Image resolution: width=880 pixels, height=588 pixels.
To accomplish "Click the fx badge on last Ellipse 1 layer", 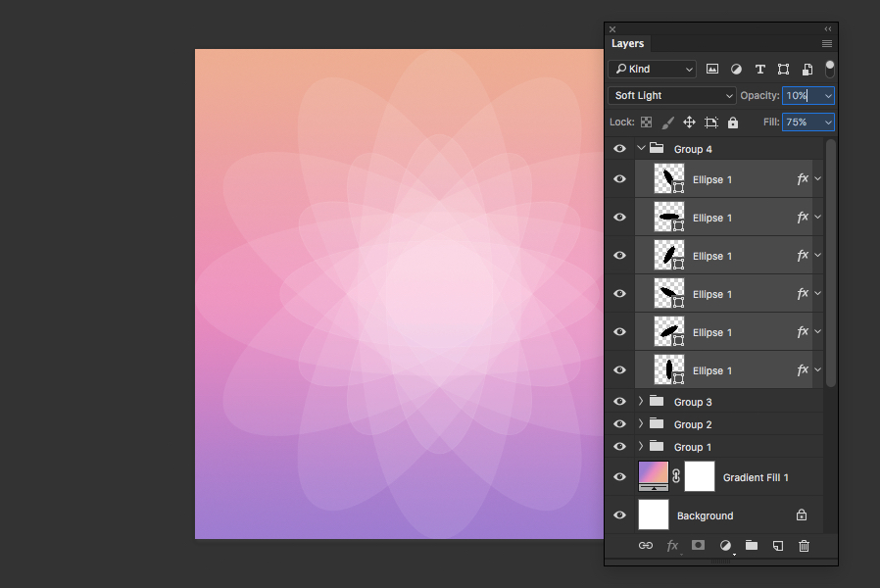I will [x=803, y=369].
